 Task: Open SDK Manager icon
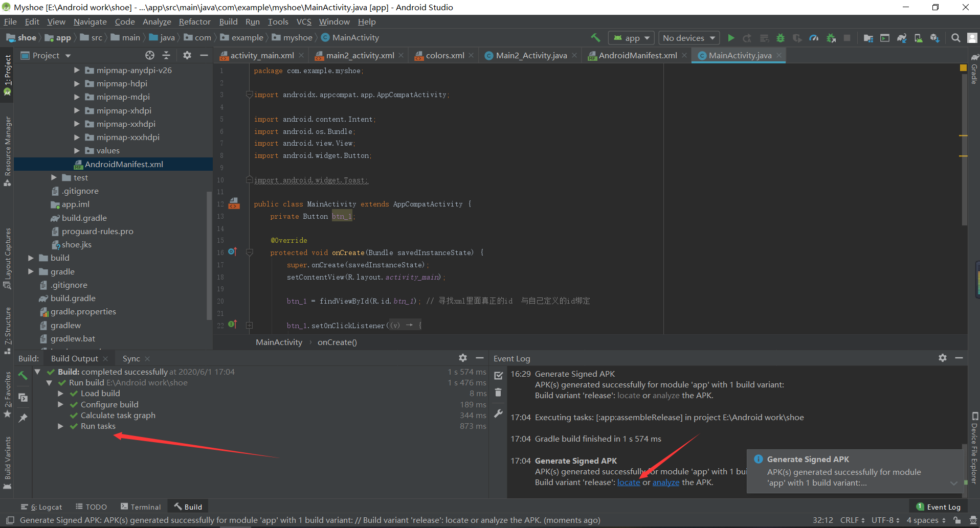(x=934, y=38)
